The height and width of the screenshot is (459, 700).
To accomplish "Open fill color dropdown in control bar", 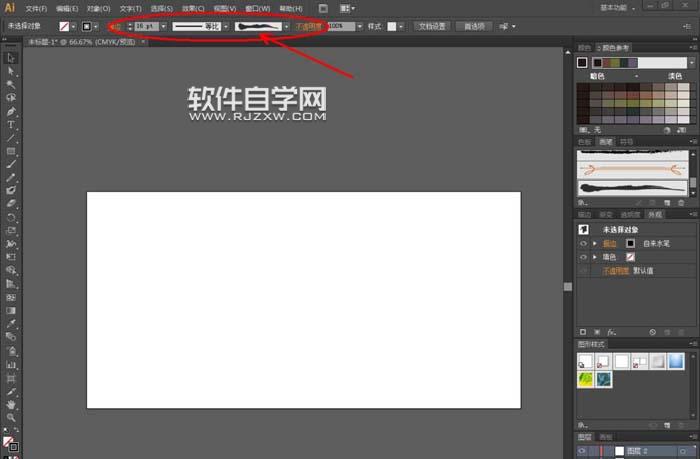I will click(x=74, y=27).
